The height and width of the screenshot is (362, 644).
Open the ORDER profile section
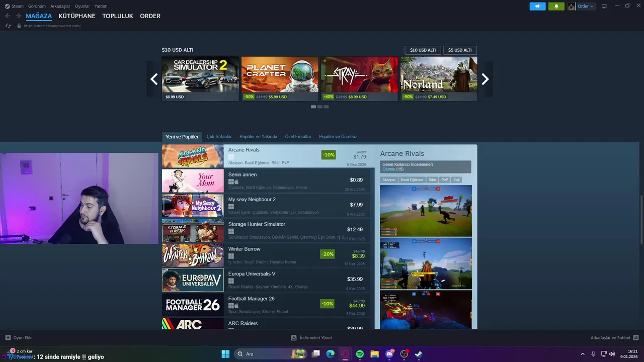point(150,16)
